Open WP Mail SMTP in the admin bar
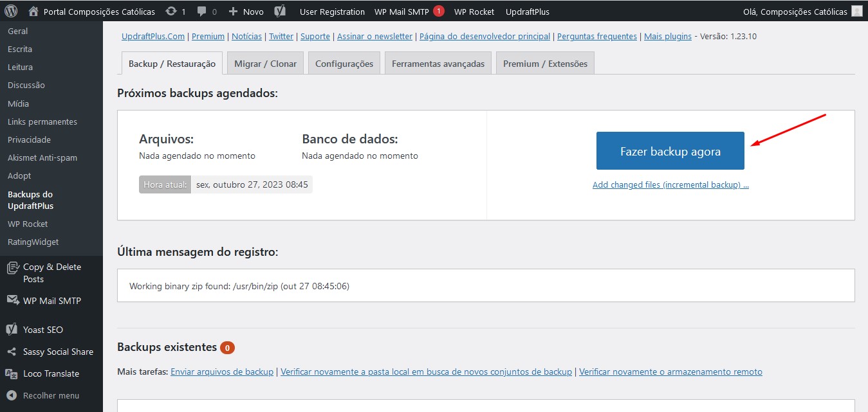The width and height of the screenshot is (868, 412). (x=402, y=11)
